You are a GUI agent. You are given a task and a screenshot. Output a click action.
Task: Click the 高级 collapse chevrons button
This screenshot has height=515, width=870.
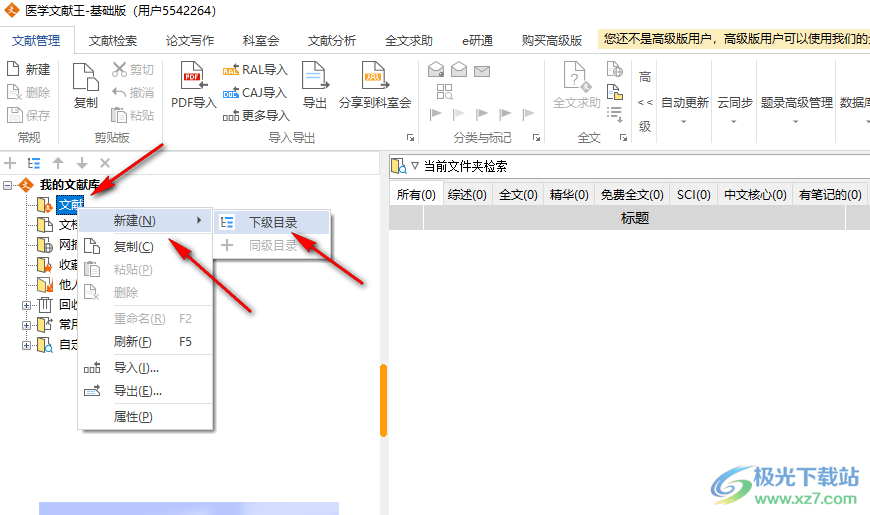(645, 102)
